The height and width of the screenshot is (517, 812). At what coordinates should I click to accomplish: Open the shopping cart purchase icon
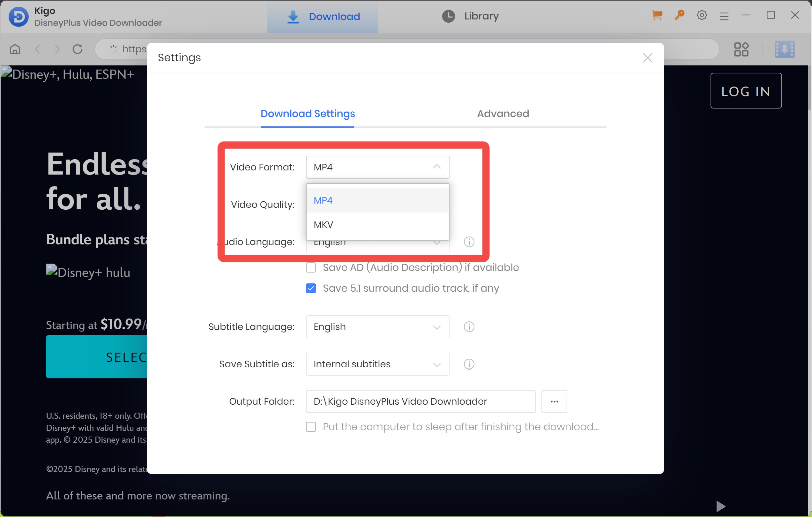(x=657, y=15)
